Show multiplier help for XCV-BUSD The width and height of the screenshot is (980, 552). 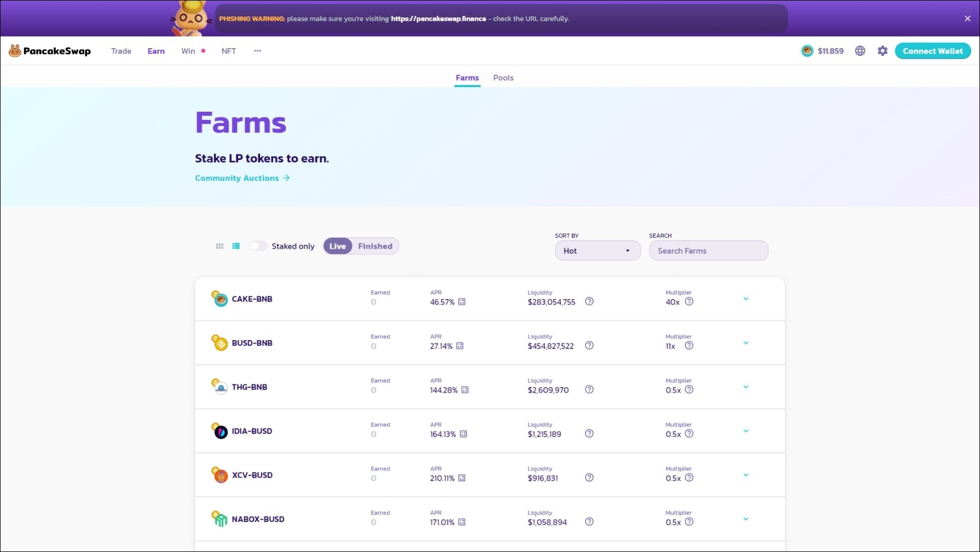[x=689, y=478]
